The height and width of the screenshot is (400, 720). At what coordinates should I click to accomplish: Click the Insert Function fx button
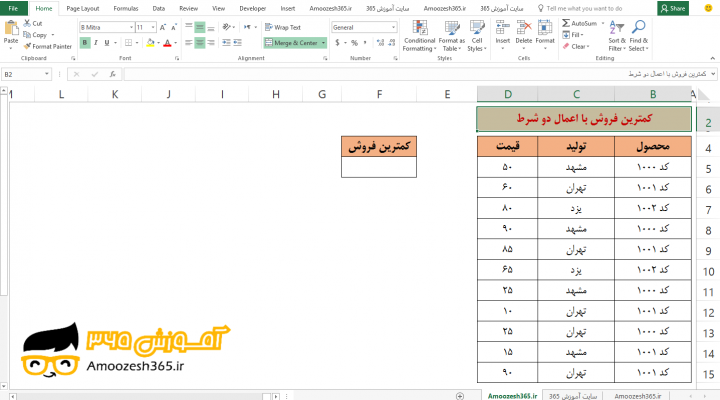(112, 74)
